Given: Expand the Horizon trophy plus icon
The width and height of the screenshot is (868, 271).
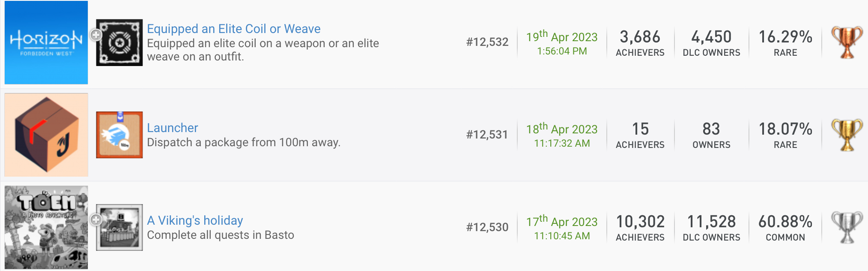Looking at the screenshot, I should [96, 35].
